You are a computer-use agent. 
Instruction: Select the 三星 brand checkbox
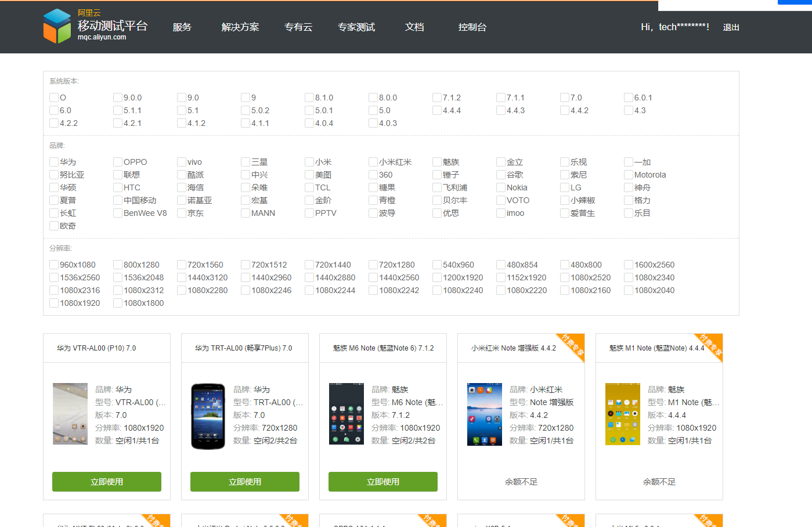pos(246,162)
